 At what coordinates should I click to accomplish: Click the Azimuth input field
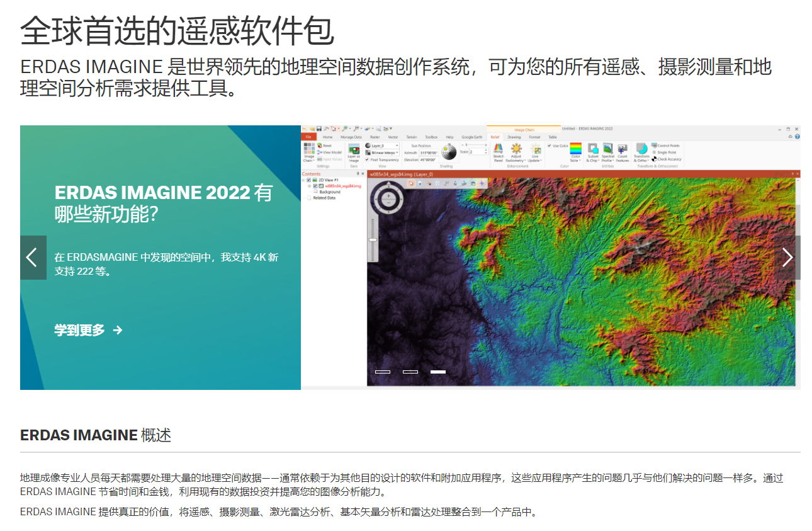(x=429, y=152)
